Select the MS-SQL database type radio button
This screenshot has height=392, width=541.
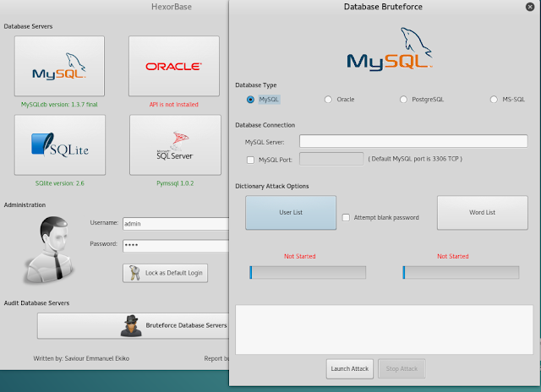point(494,100)
